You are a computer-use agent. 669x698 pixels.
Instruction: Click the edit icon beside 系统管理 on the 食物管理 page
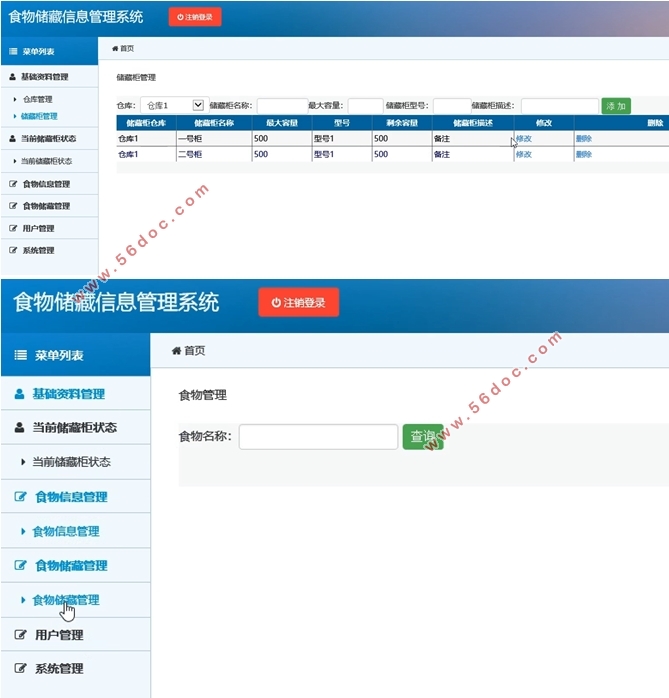point(19,668)
